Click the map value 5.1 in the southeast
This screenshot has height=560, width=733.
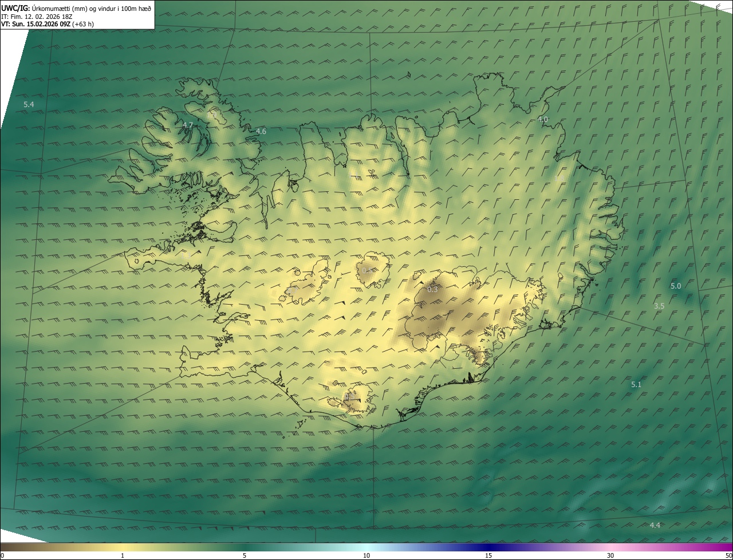pos(636,385)
